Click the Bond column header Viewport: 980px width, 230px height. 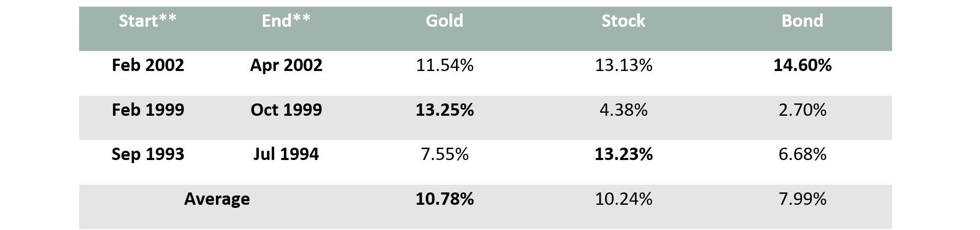(802, 21)
